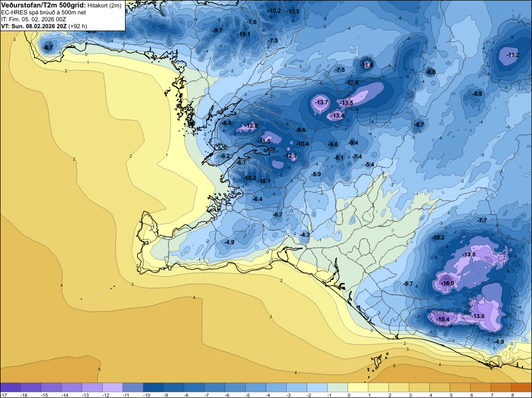532x398 pixels.
Task: Click the legend tick label -16
Action: 24,395
